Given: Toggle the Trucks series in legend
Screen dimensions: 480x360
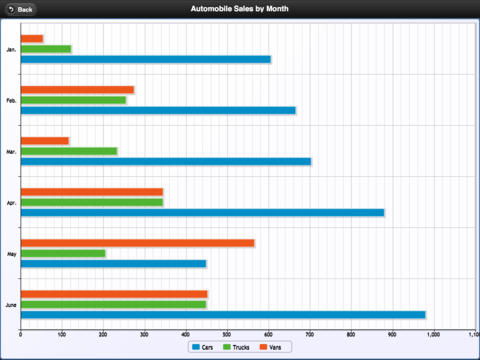Looking at the screenshot, I should pyautogui.click(x=236, y=347).
